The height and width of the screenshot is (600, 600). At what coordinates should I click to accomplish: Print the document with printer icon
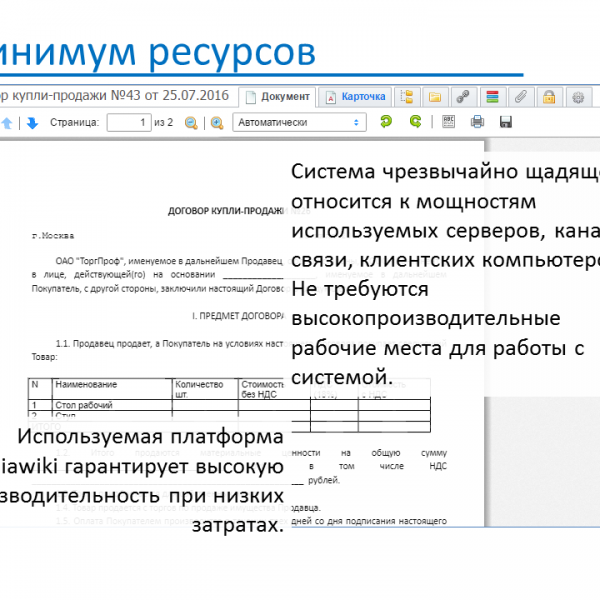[477, 122]
